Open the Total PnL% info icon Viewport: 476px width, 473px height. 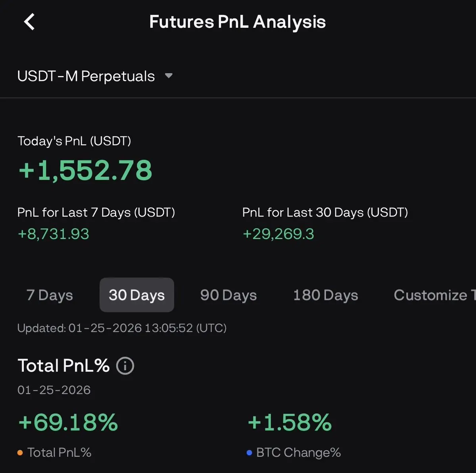pos(125,366)
